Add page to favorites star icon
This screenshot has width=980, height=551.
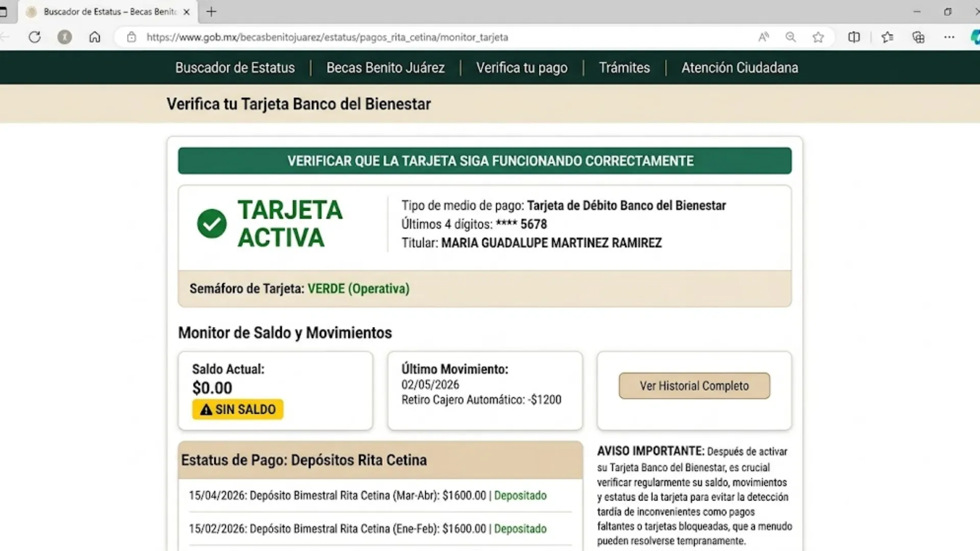click(x=818, y=37)
